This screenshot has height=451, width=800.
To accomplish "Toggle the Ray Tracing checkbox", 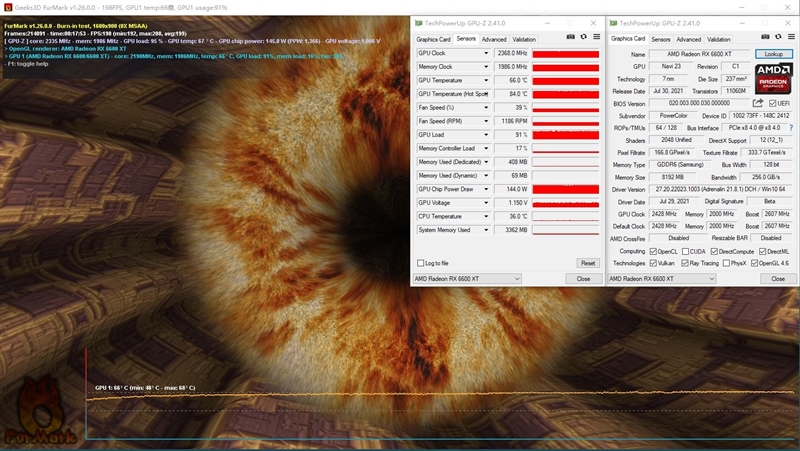I will point(685,263).
